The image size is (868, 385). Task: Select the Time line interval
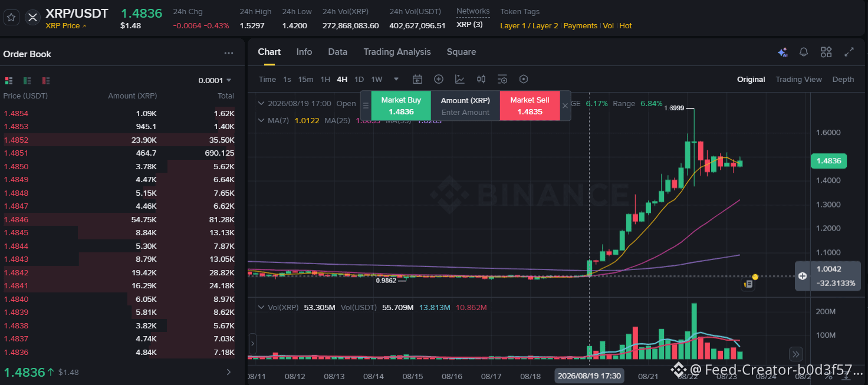point(267,79)
